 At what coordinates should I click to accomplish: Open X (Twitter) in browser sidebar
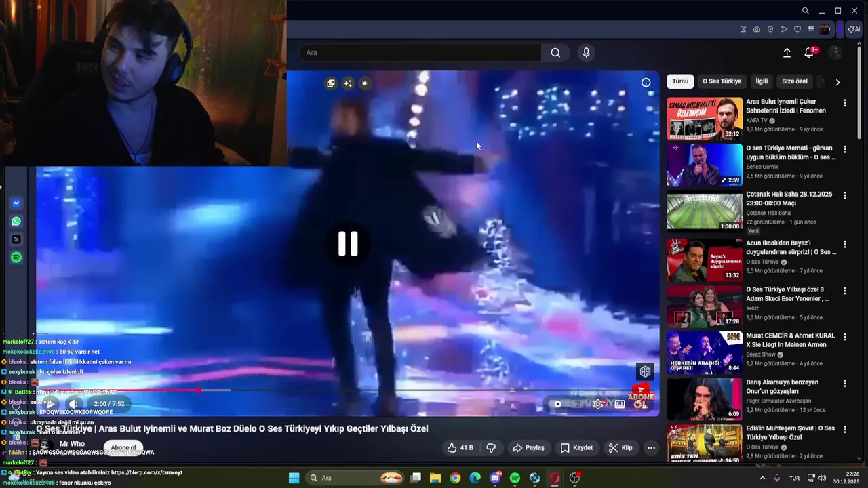[16, 239]
